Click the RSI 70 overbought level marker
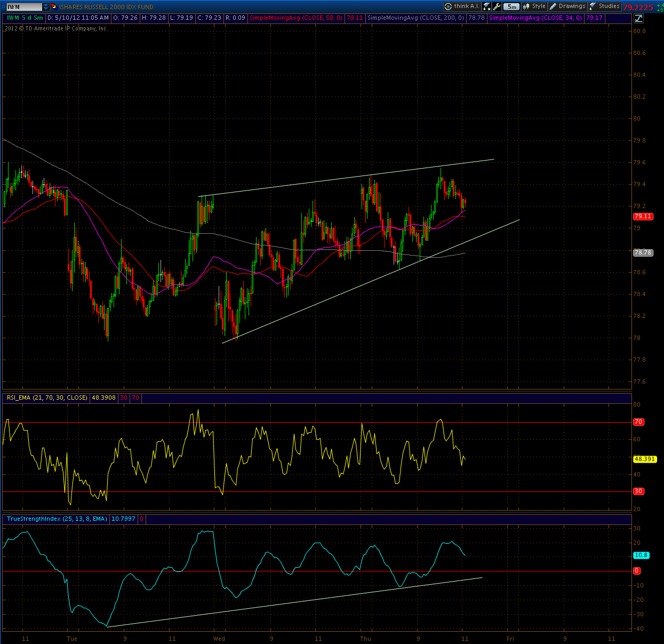664x644 pixels. [x=638, y=422]
